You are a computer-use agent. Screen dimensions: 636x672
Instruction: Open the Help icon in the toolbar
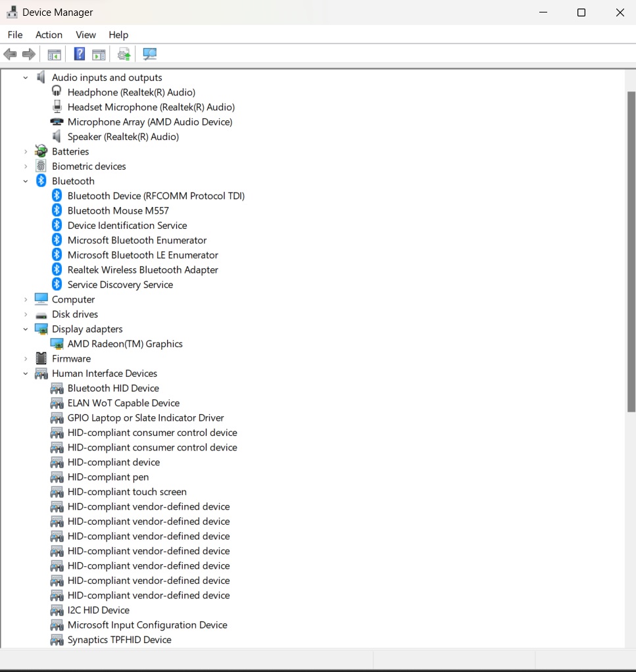pyautogui.click(x=79, y=54)
